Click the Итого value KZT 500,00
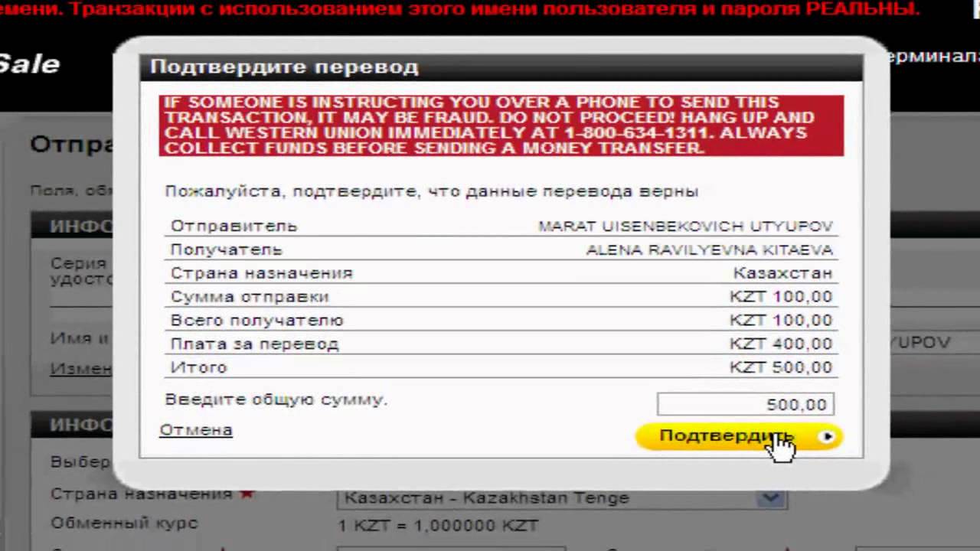 coord(781,368)
